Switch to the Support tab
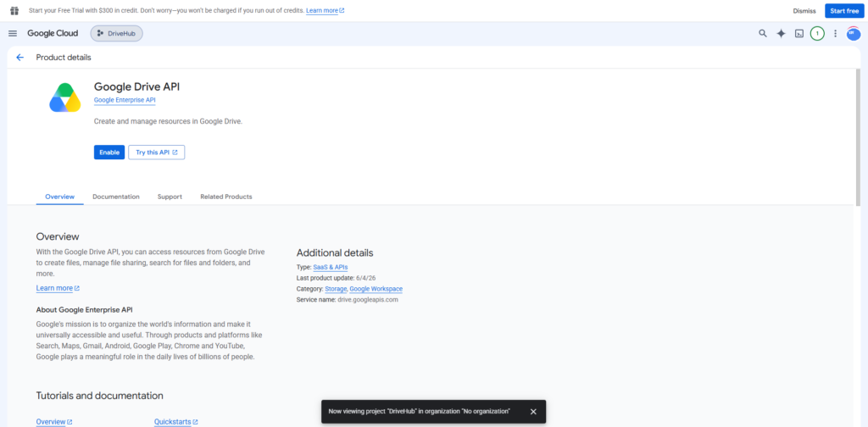The height and width of the screenshot is (427, 868). click(170, 197)
